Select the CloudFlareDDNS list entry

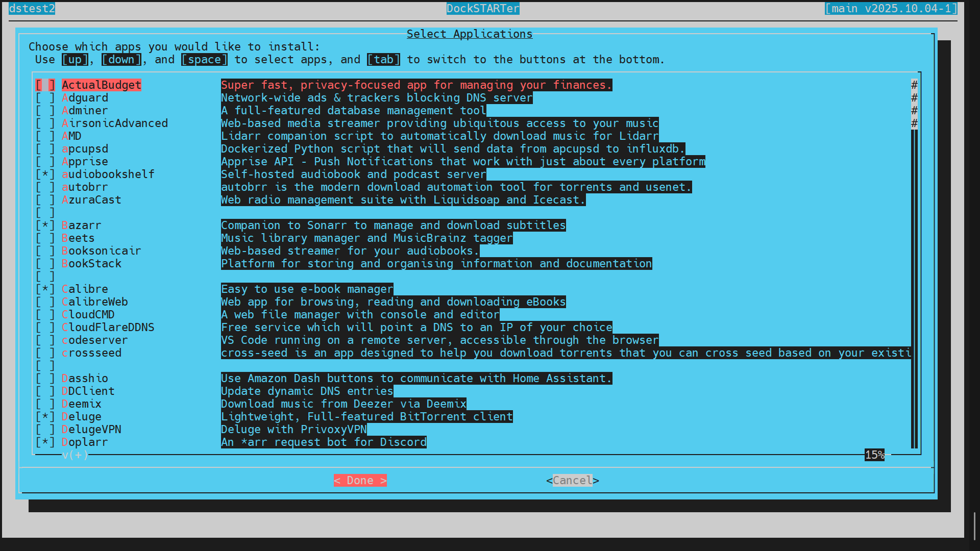tap(108, 328)
